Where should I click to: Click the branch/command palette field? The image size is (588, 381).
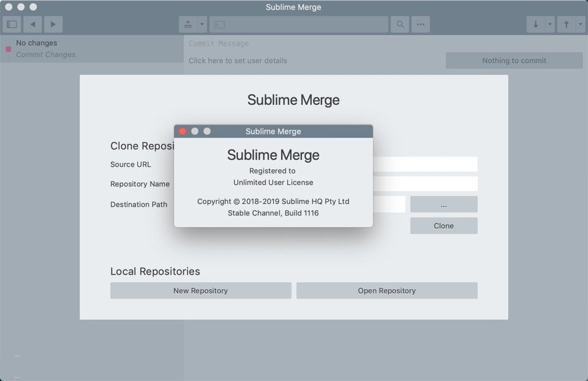tap(299, 25)
